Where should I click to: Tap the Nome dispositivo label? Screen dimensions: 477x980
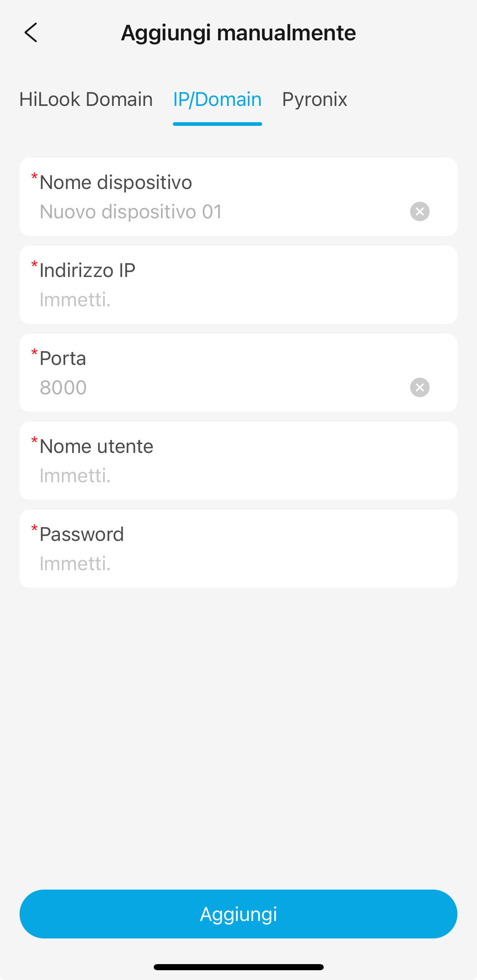pos(116,182)
